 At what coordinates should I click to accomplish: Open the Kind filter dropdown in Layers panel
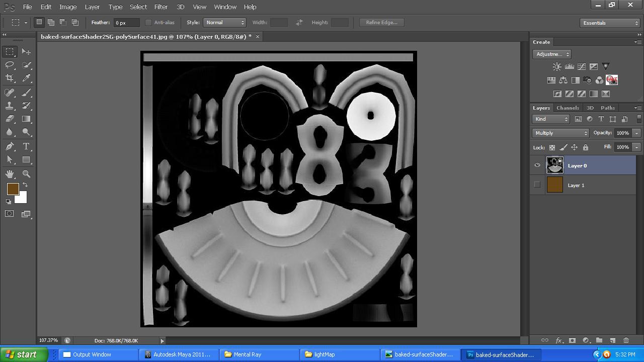(x=550, y=119)
